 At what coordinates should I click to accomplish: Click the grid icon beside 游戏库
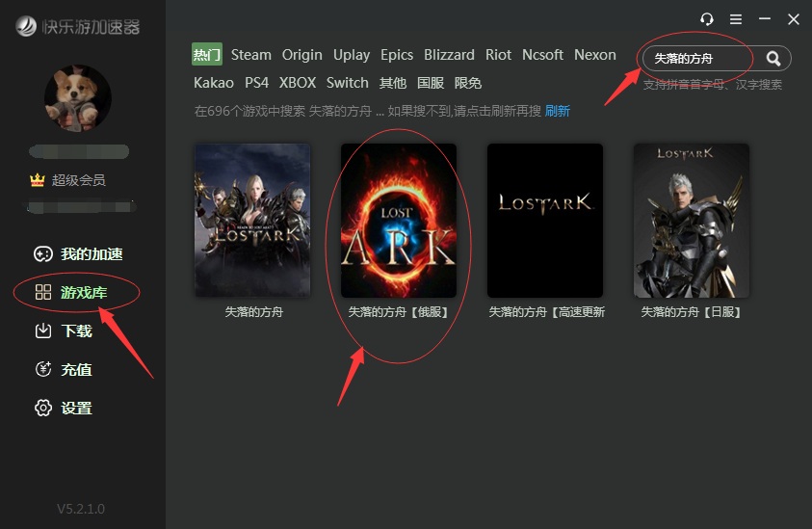click(43, 292)
